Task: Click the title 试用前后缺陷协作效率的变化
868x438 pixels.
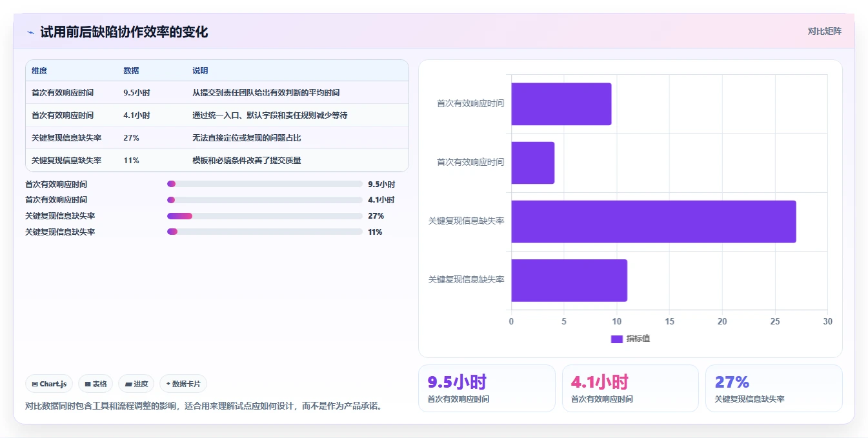Action: tap(124, 32)
